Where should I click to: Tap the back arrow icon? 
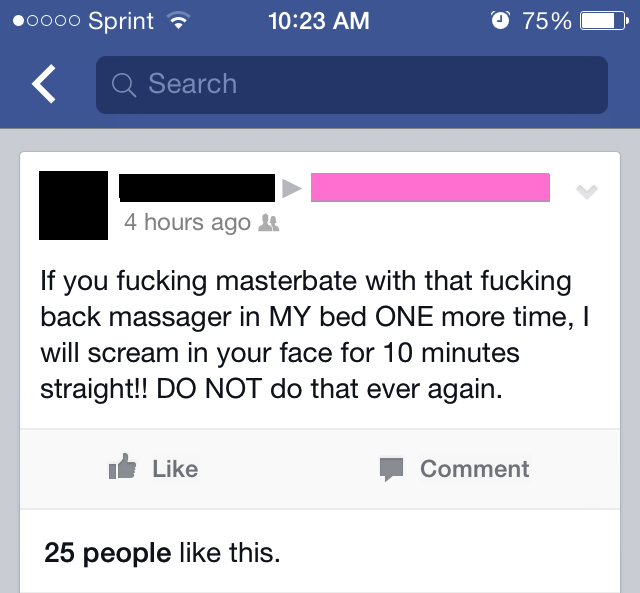[44, 84]
